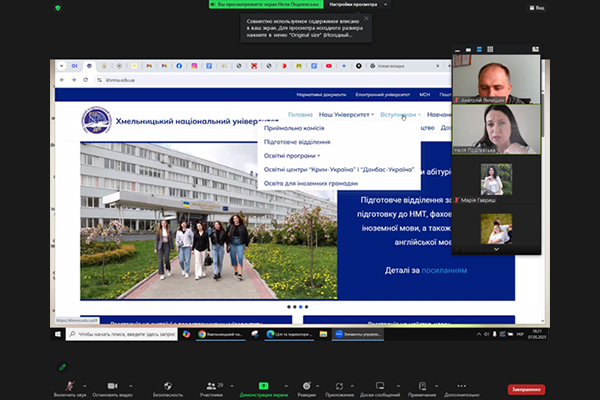Screen dimensions: 600x400
Task: Open Наш Університет menu
Action: (x=346, y=114)
